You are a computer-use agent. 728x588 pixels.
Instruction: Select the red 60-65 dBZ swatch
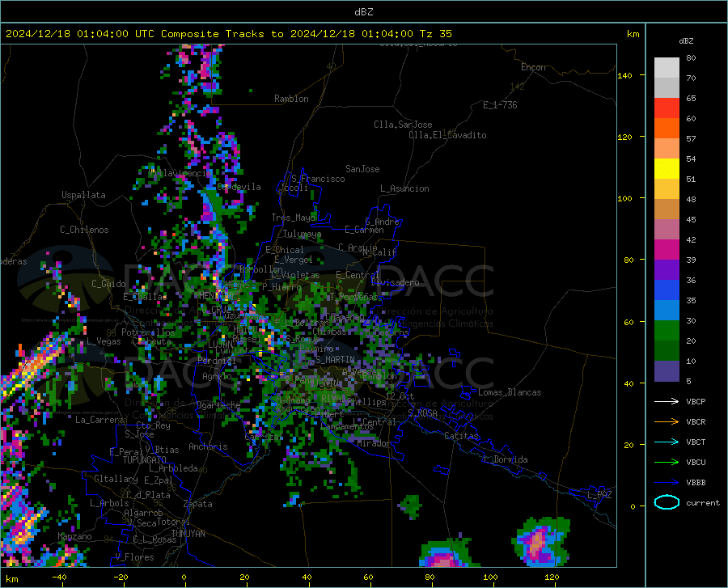[x=667, y=108]
